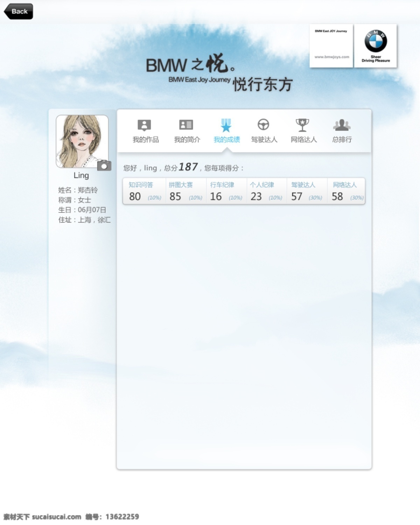Click the 住址：上海，徐汇 profile line
The height and width of the screenshot is (525, 420).
point(84,220)
